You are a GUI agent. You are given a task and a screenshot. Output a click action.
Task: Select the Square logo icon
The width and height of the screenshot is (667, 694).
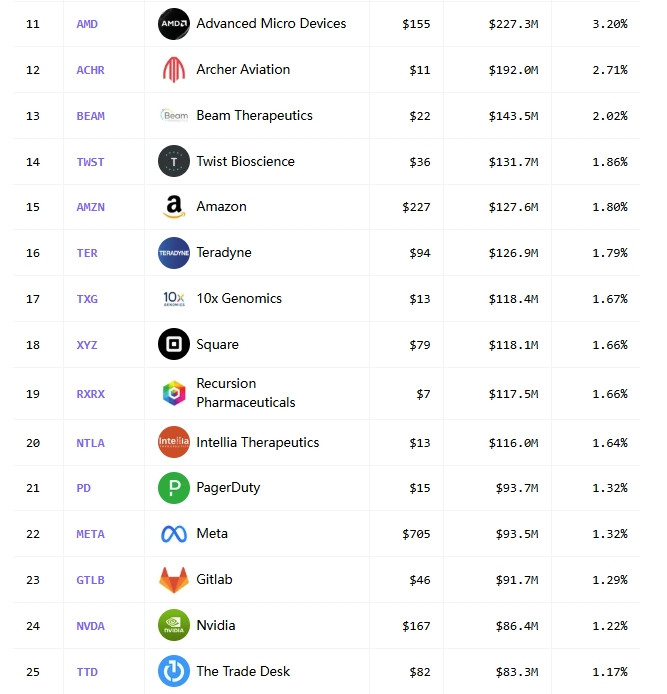(173, 344)
